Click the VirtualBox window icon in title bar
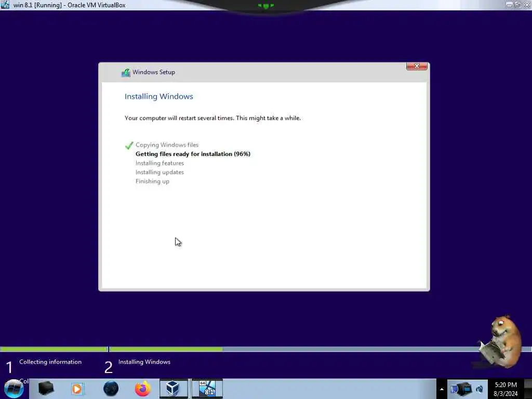The height and width of the screenshot is (399, 532). (x=5, y=5)
